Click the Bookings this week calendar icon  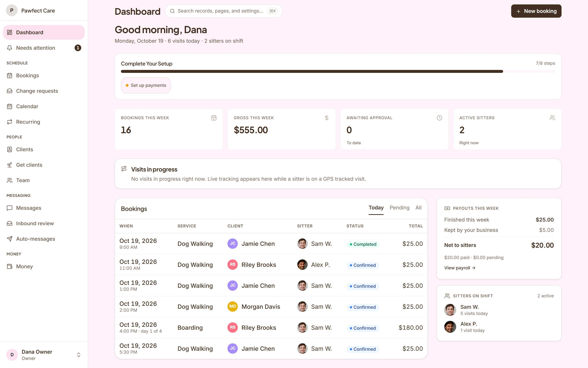tap(214, 118)
